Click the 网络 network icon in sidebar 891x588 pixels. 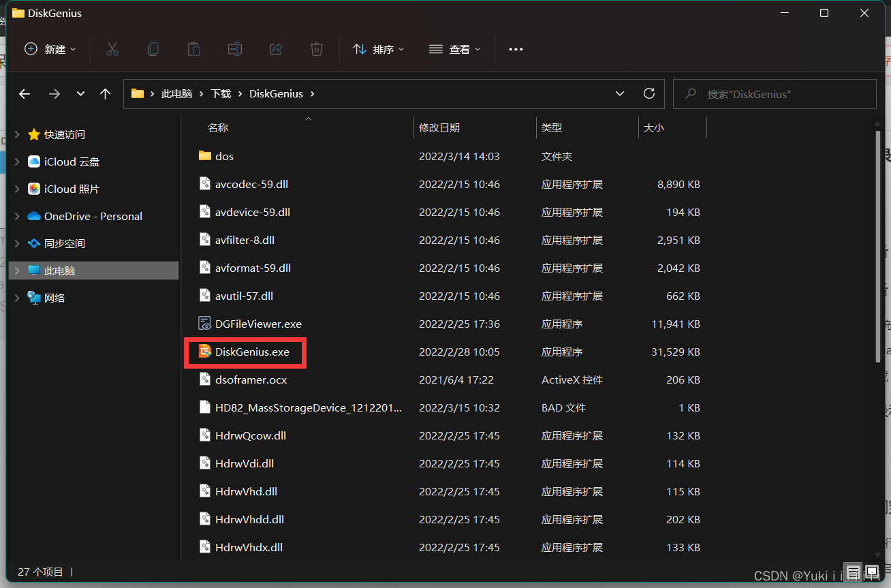[34, 298]
